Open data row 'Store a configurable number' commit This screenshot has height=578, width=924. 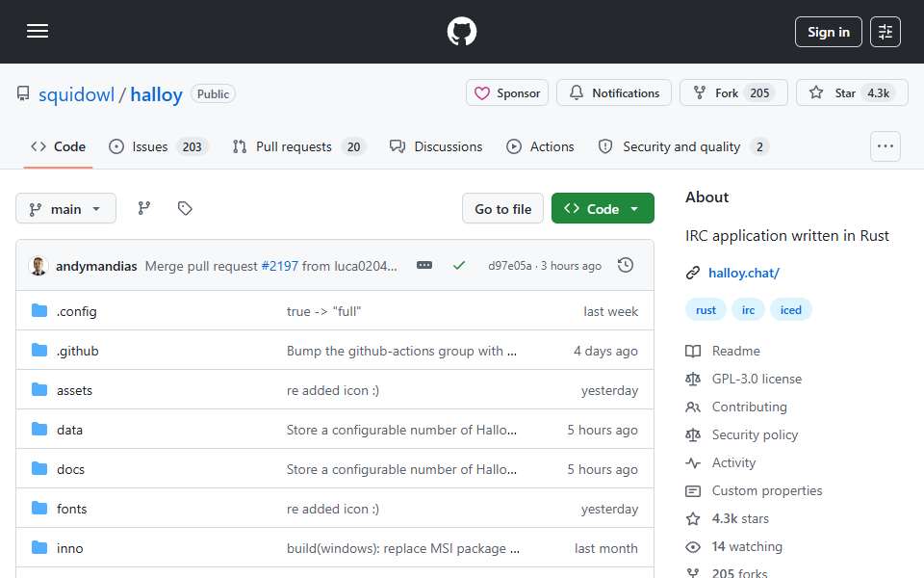(401, 430)
